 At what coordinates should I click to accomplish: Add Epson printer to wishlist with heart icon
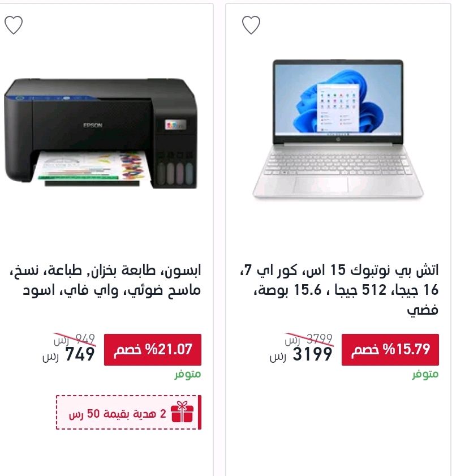coord(14,25)
